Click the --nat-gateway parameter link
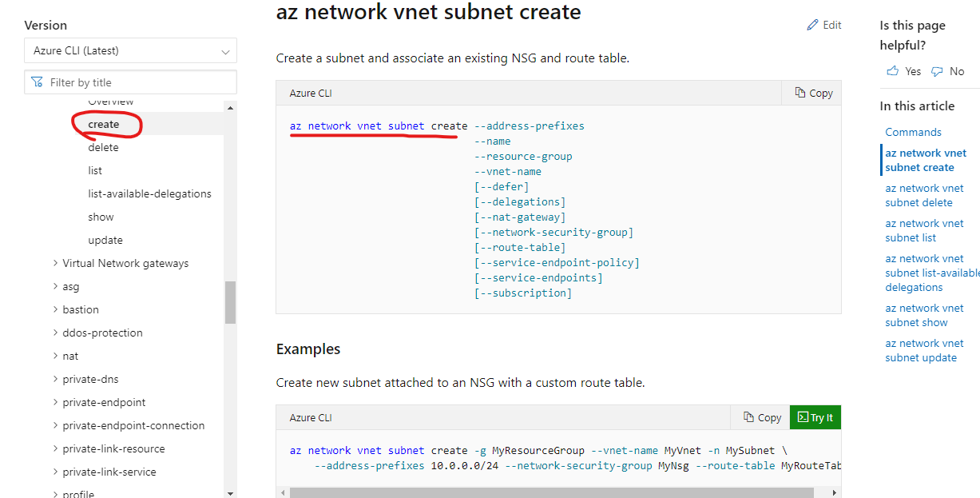The width and height of the screenshot is (980, 498). coord(520,217)
